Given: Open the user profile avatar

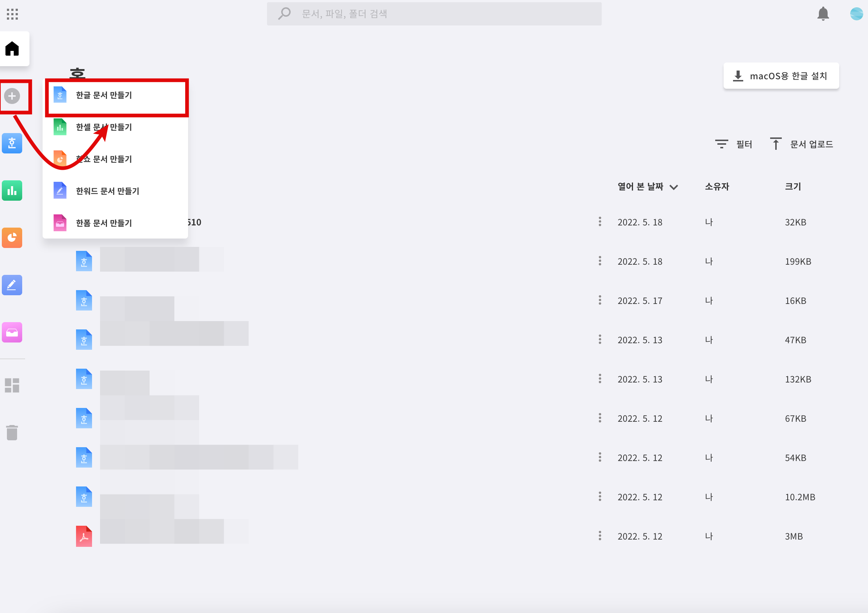Looking at the screenshot, I should [x=856, y=13].
